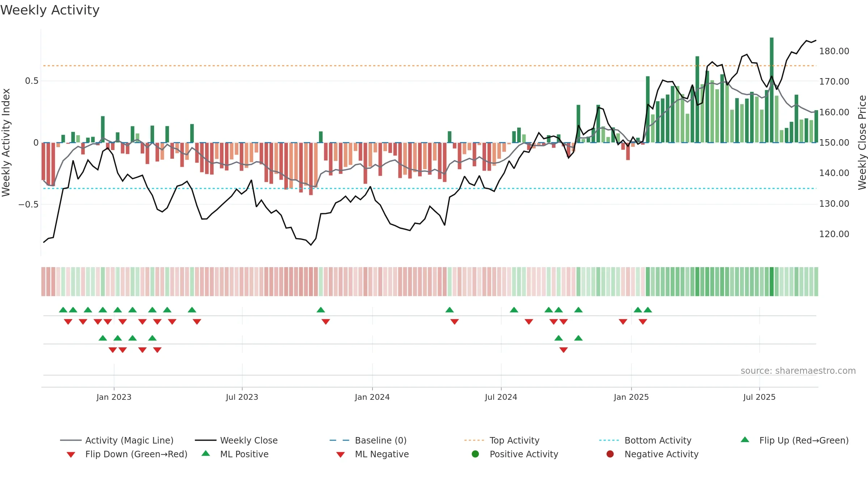The width and height of the screenshot is (868, 488).
Task: Toggle Flip Up (Red→Green) legend entry
Action: coord(795,440)
